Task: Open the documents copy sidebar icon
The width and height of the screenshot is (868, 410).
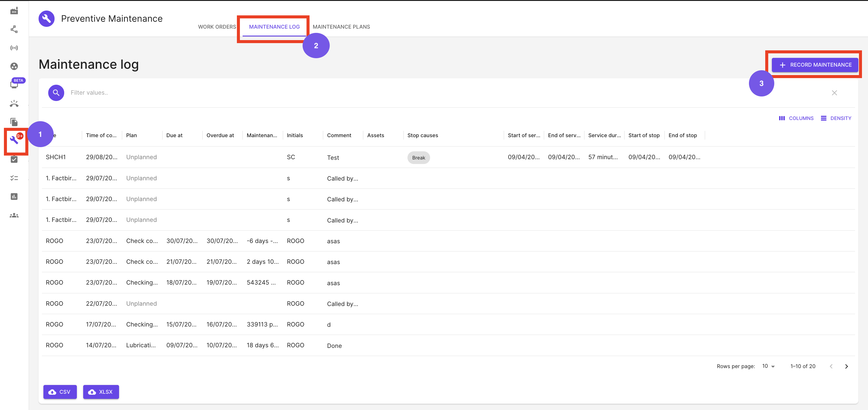Action: pyautogui.click(x=14, y=122)
